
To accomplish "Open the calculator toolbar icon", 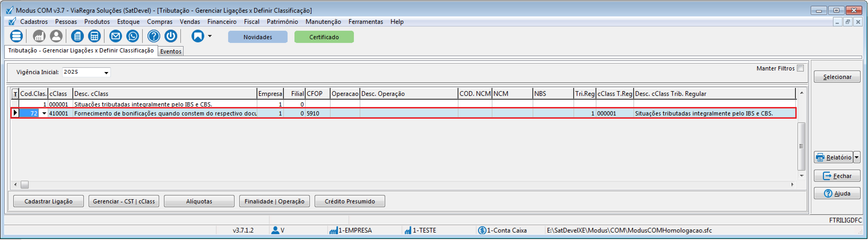I will (x=94, y=36).
